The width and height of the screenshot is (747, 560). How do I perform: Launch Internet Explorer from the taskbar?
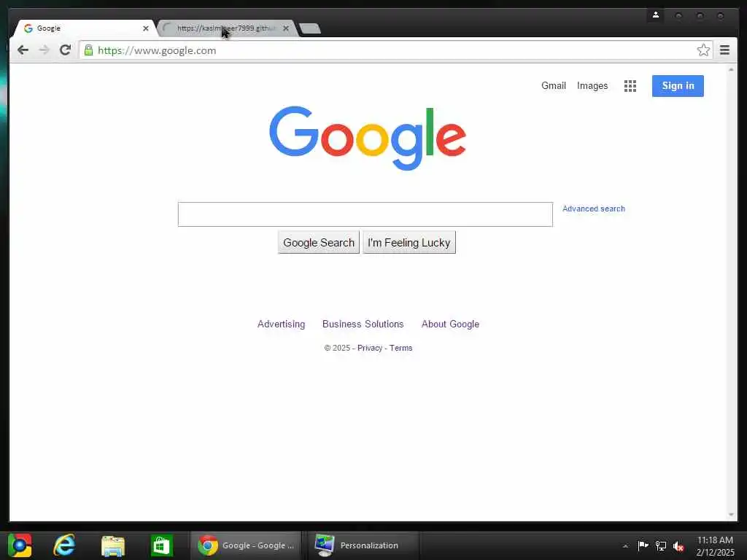click(x=64, y=545)
